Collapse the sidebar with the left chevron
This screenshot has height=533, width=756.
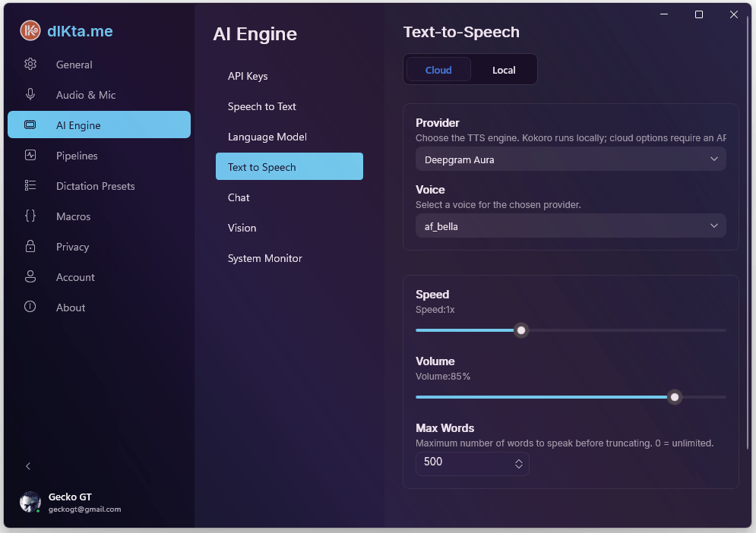(x=28, y=466)
